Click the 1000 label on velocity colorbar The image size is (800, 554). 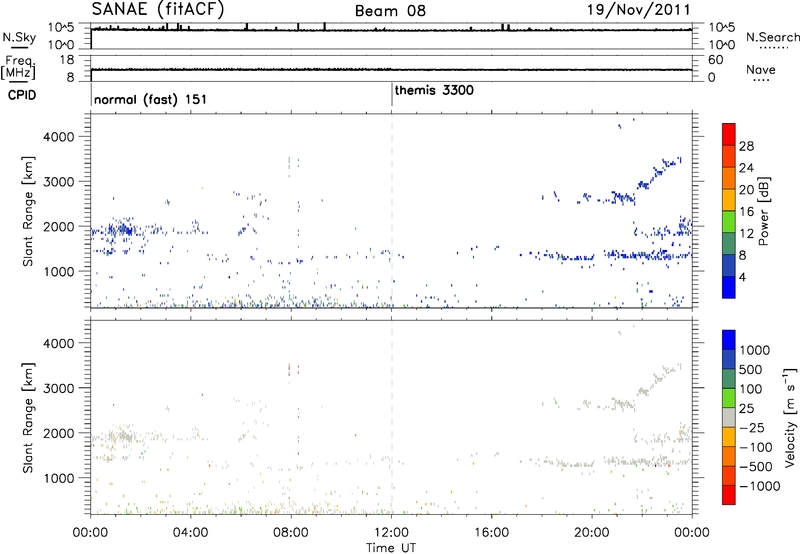click(755, 350)
